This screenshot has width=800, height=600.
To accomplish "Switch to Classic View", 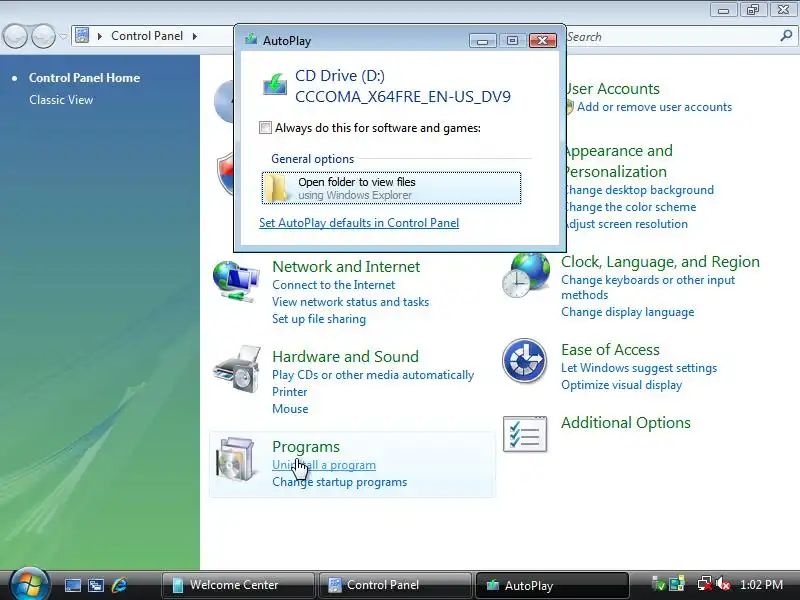I will 61,99.
